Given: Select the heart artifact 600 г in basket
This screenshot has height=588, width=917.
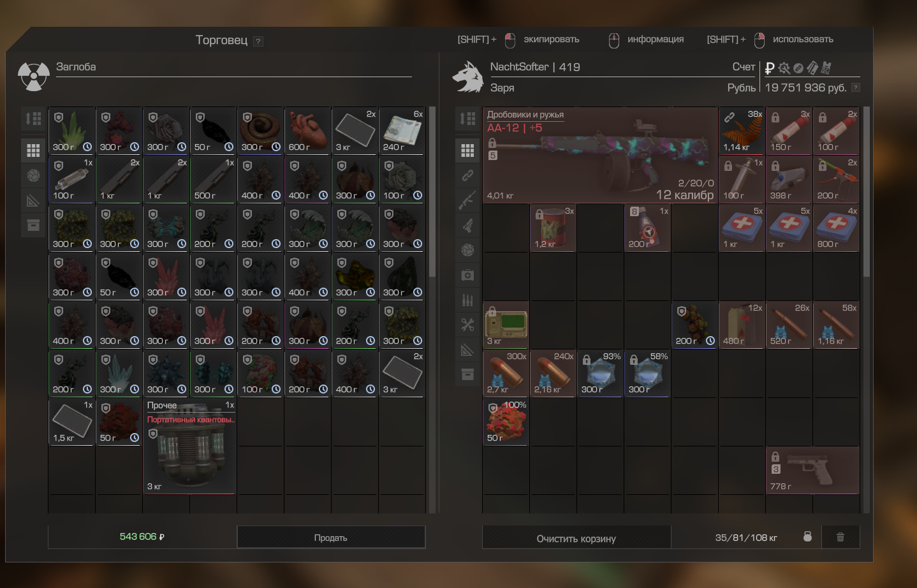Looking at the screenshot, I should [x=307, y=131].
